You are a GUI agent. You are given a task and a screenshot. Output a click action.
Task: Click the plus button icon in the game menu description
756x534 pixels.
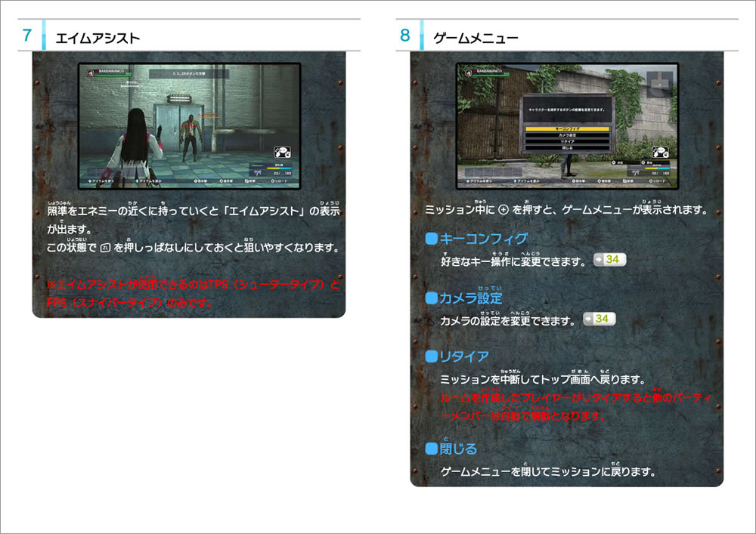pyautogui.click(x=503, y=210)
